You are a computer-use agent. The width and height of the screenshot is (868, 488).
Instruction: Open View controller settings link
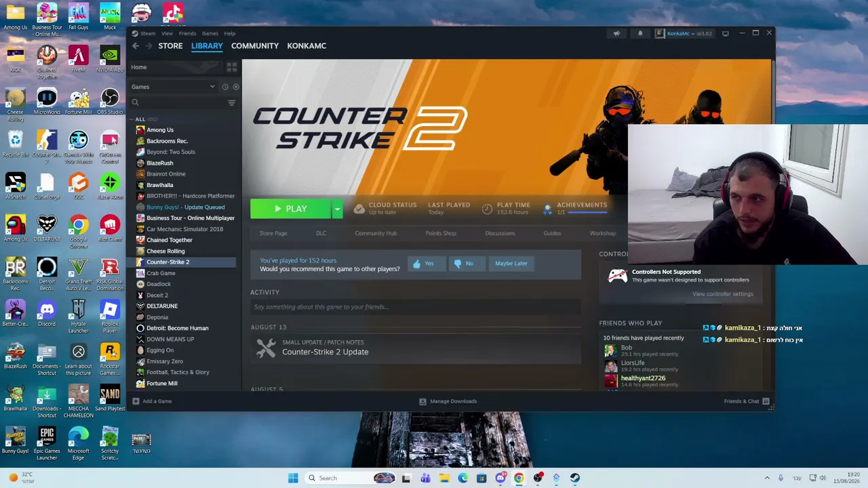tap(723, 294)
